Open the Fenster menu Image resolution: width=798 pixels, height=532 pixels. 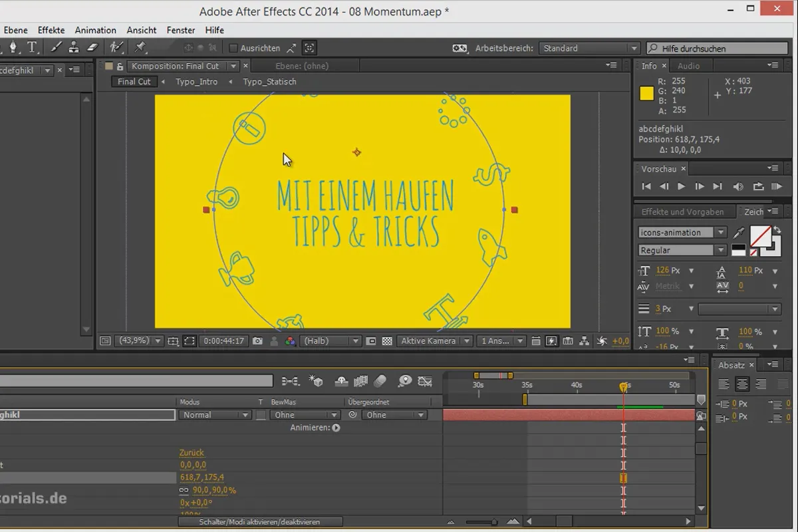pos(181,30)
